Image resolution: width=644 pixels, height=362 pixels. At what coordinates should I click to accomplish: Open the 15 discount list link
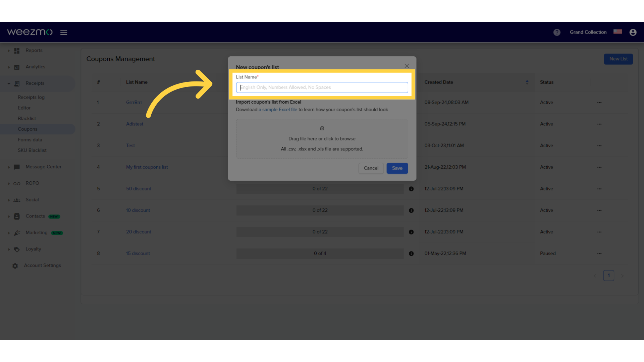click(138, 254)
